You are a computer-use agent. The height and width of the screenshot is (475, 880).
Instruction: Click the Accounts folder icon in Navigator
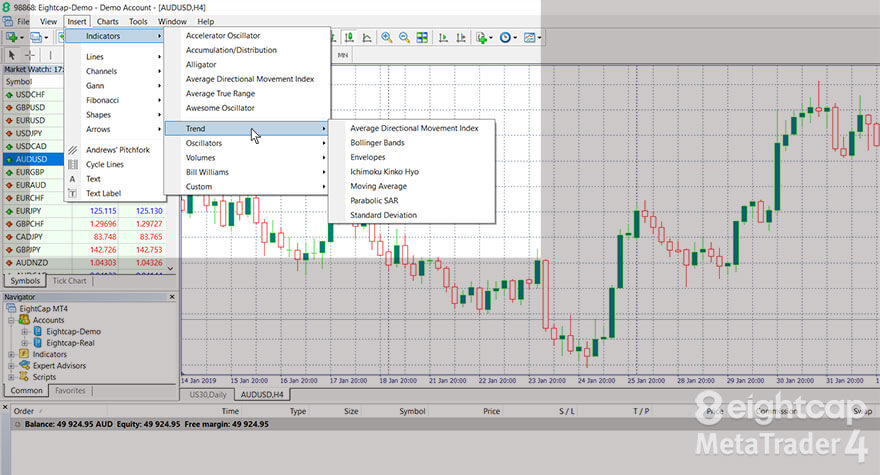(x=24, y=320)
